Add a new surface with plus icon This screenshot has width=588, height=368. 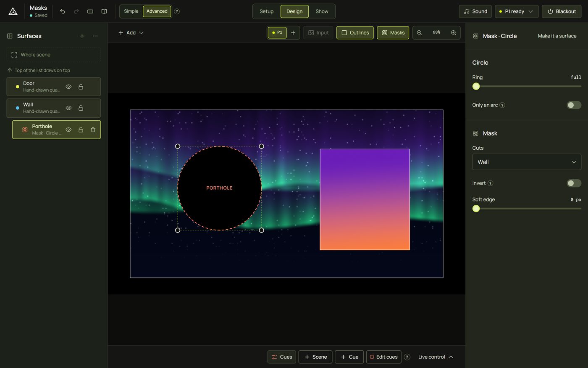pos(82,36)
